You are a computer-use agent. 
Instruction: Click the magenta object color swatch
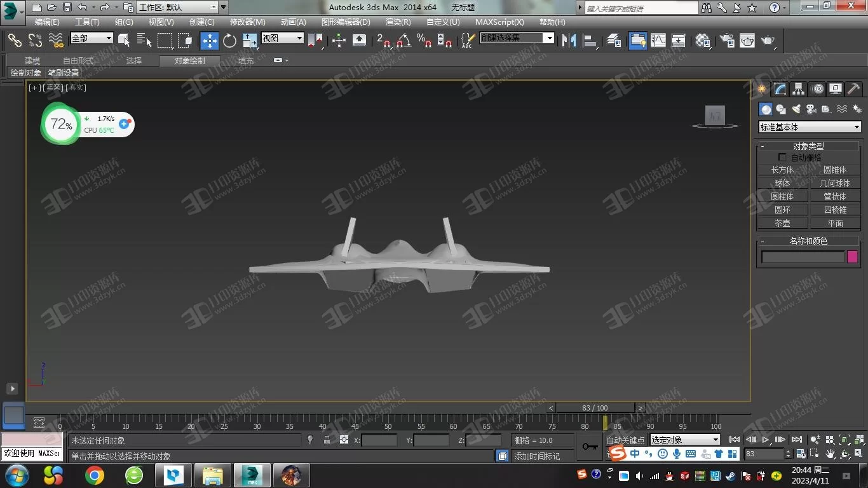pyautogui.click(x=852, y=257)
